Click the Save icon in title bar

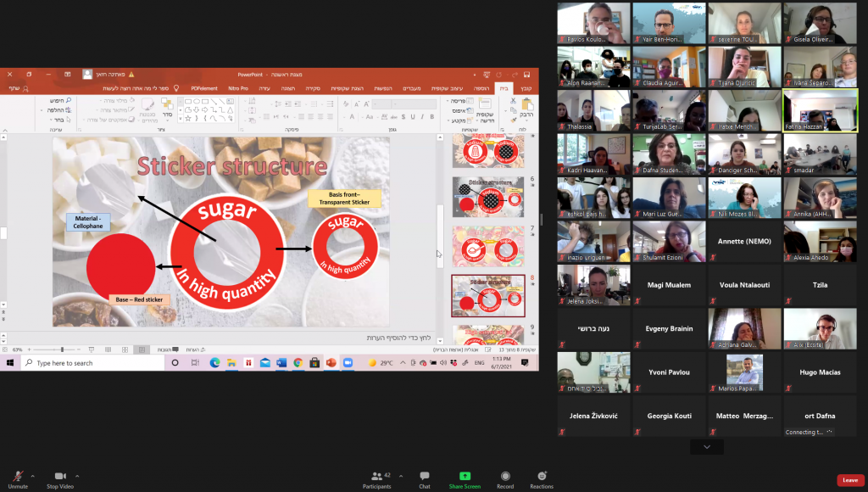point(526,75)
